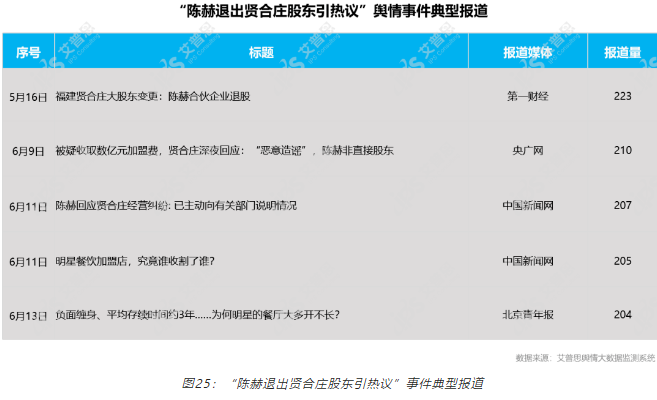
Task: Click the date cell 5月16日
Action: [28, 97]
